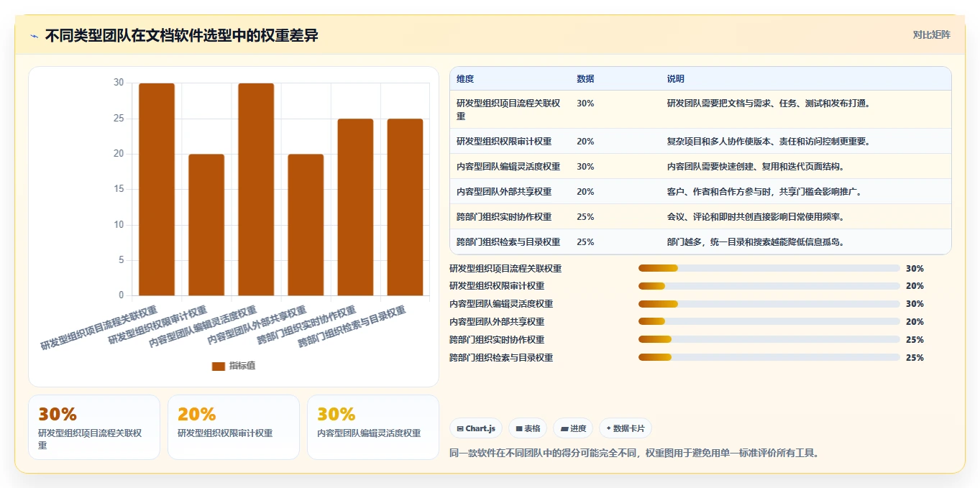
Task: Select table row 跨部门组织检索与目录权重
Action: (700, 241)
